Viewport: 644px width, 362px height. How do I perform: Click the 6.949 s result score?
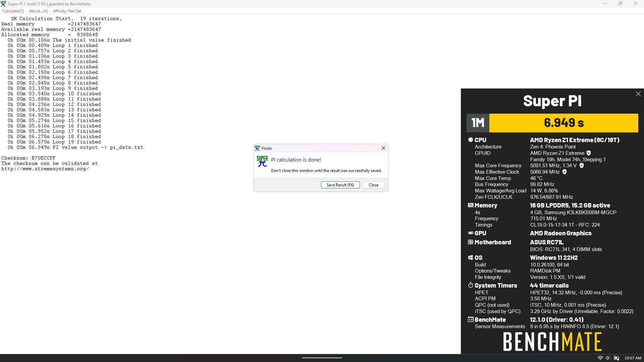563,123
